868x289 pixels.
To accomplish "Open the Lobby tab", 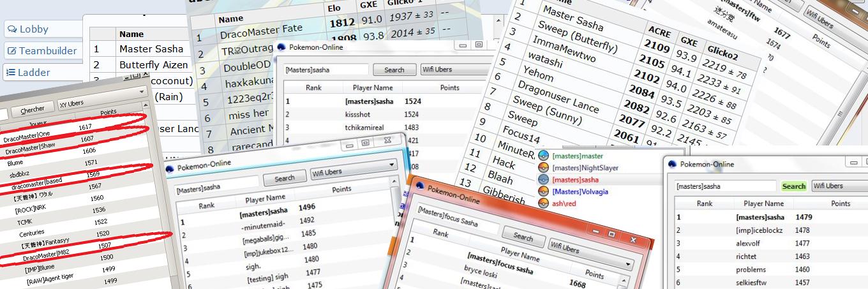I will coord(42,29).
